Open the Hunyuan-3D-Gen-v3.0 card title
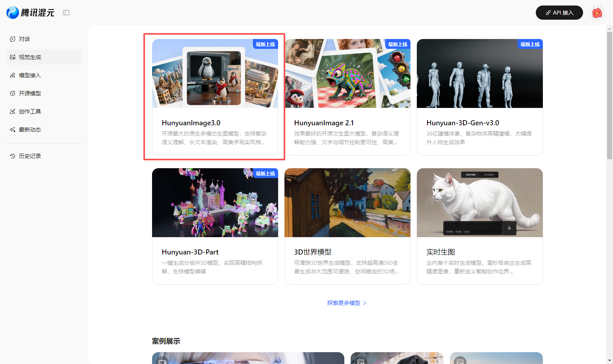613x364 pixels. [463, 123]
